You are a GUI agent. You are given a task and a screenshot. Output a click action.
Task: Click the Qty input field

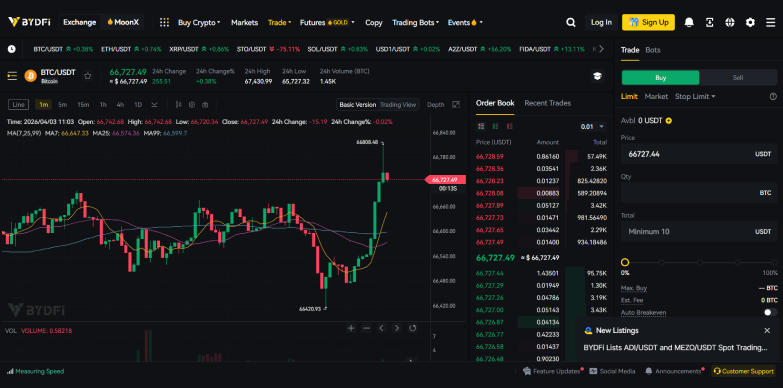(699, 192)
